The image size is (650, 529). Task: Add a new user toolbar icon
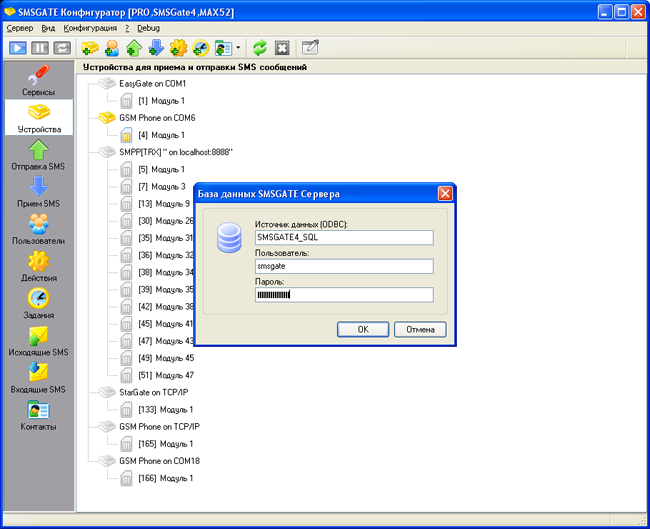pyautogui.click(x=112, y=48)
